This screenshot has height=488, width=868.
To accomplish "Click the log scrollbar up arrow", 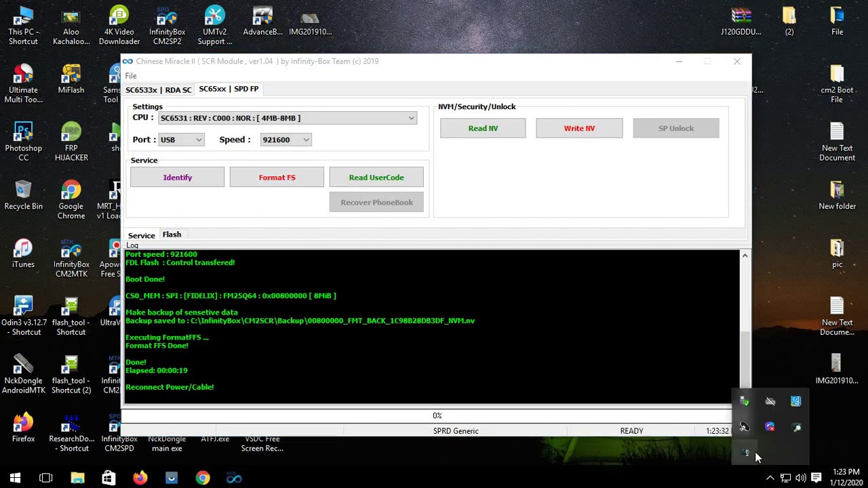I will tap(745, 256).
